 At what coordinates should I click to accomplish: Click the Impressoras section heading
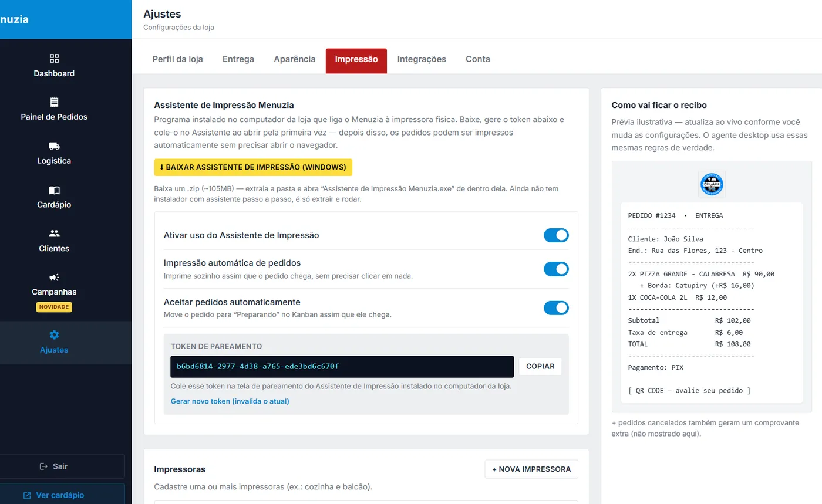pos(180,469)
